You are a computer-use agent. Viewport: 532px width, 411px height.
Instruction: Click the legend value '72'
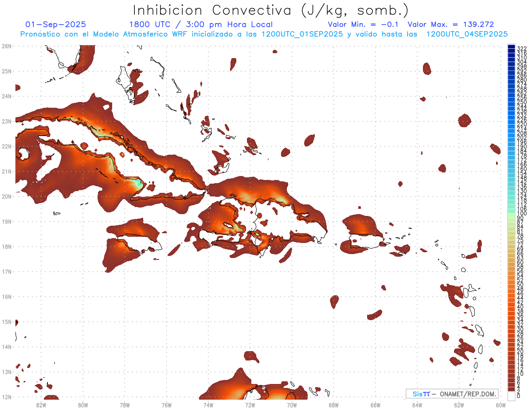pyautogui.click(x=520, y=245)
